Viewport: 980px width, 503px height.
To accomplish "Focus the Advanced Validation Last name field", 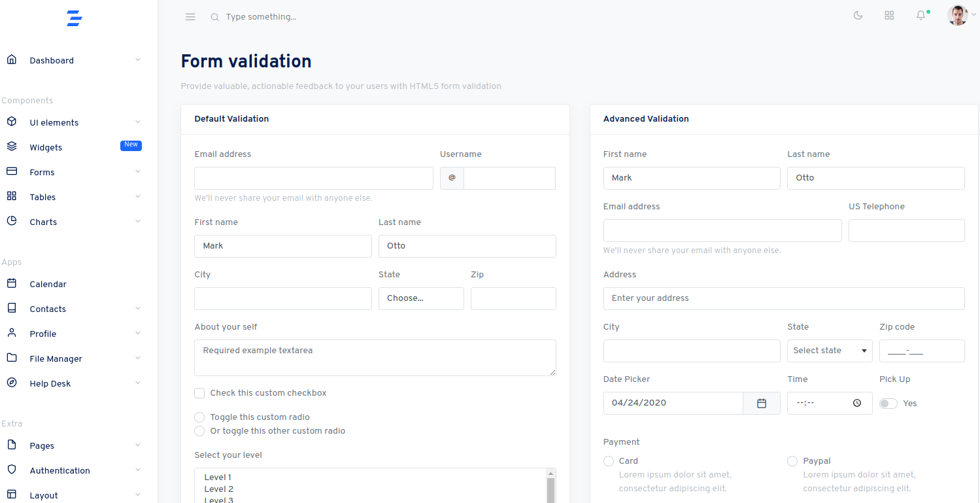I will [x=876, y=178].
